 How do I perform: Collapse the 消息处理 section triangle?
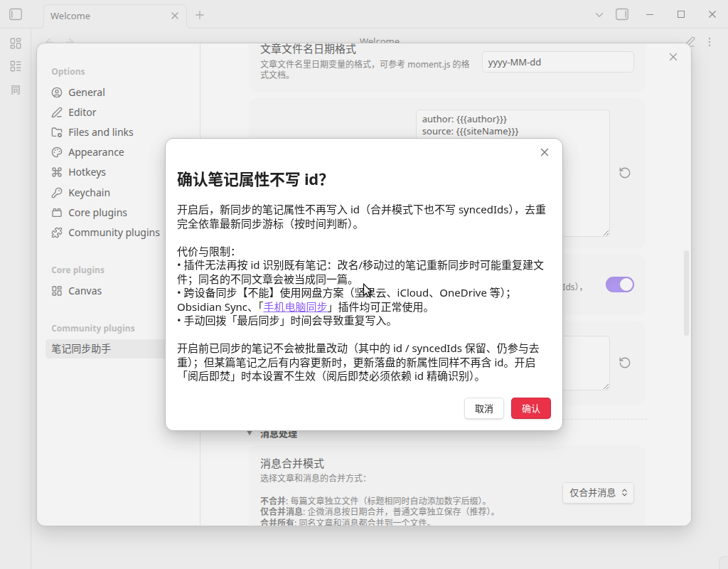click(250, 433)
